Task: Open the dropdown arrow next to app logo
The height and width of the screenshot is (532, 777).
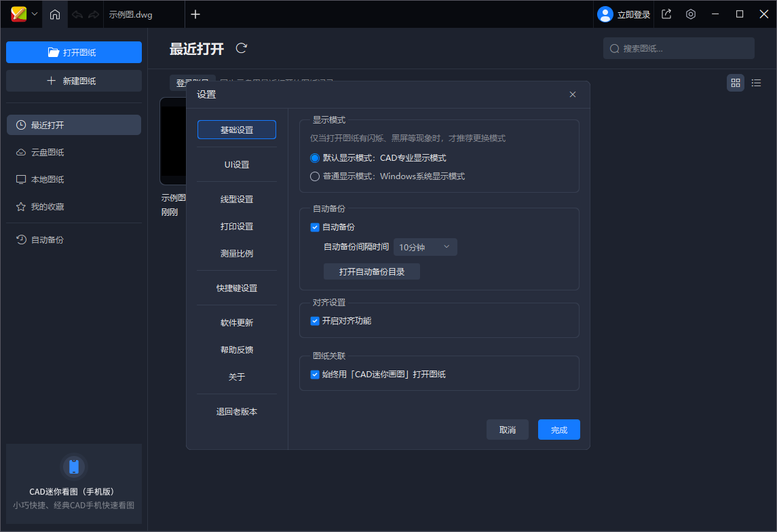Action: pos(34,14)
